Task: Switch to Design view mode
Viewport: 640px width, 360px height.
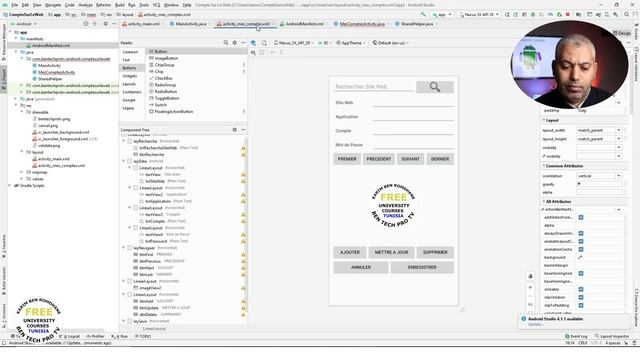Action: click(x=622, y=33)
